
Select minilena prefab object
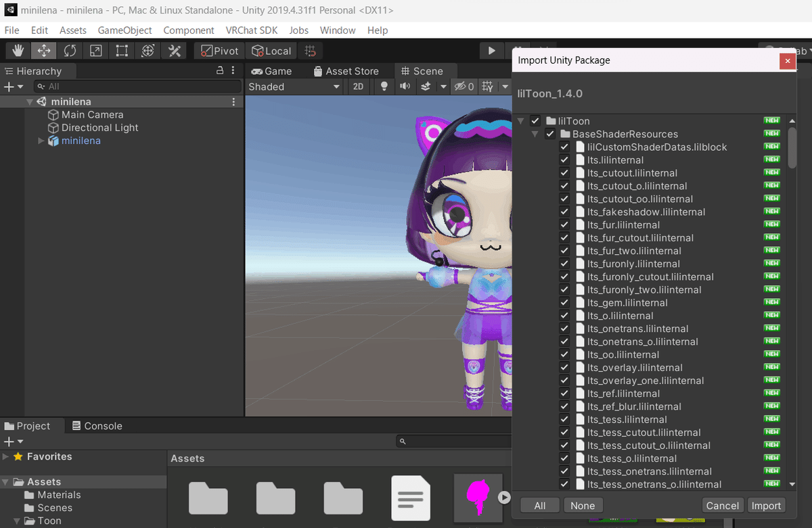point(81,141)
